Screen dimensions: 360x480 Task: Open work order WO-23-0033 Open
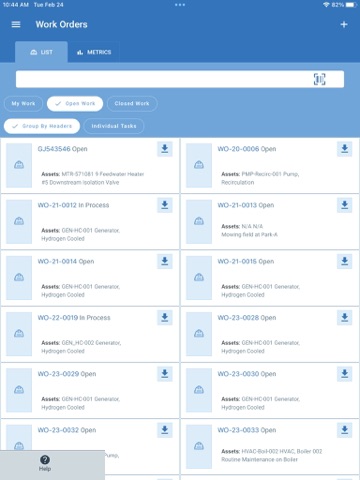247,430
